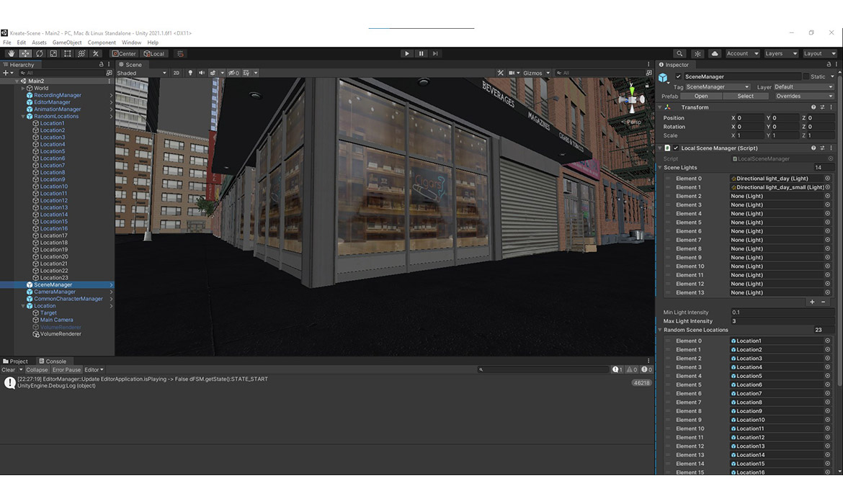
Task: Switch to the Project tab
Action: (x=16, y=361)
